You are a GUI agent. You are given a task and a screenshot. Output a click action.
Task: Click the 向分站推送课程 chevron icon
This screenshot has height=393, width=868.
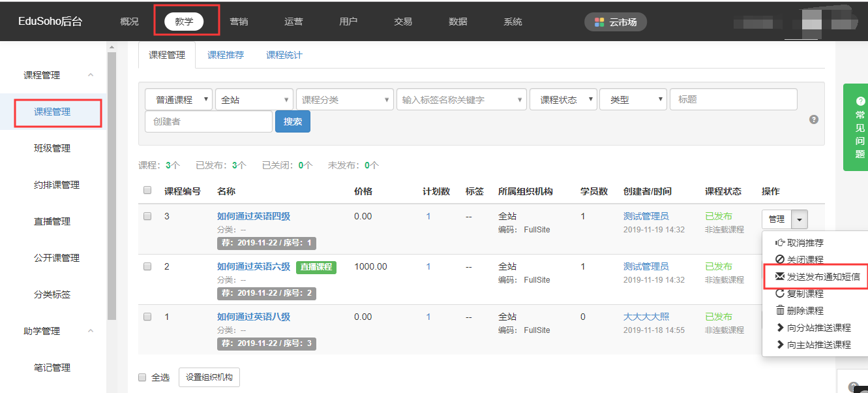pos(779,328)
